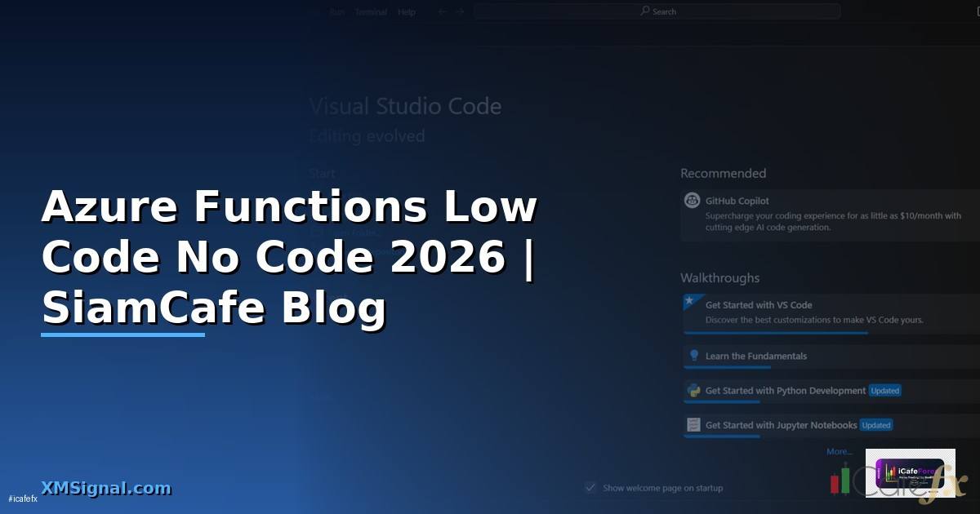The height and width of the screenshot is (514, 980).
Task: Open the More... walkthroughs link
Action: 839,451
